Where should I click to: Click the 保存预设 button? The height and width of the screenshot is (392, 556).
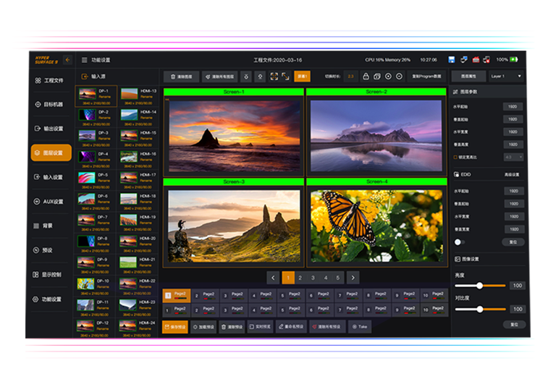tap(174, 327)
